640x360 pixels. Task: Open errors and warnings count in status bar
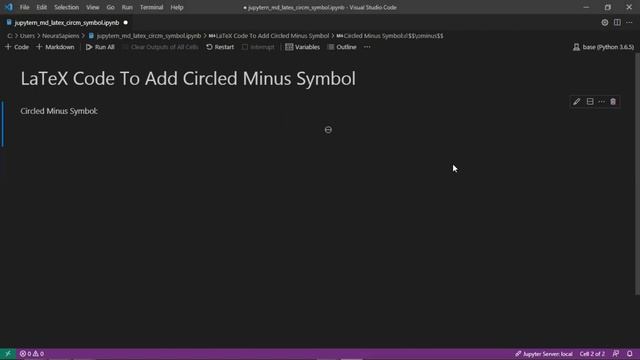click(x=32, y=354)
